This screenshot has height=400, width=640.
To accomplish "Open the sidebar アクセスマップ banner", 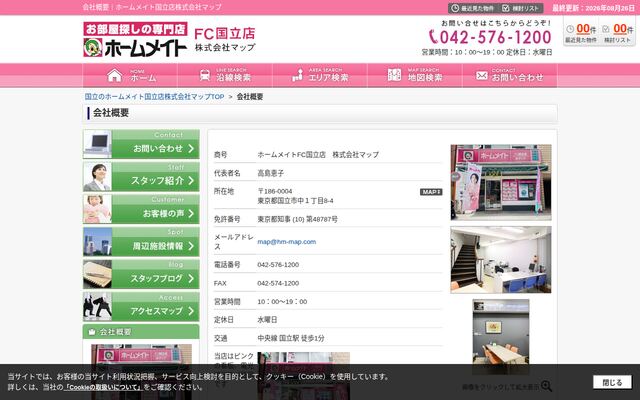I will (141, 307).
